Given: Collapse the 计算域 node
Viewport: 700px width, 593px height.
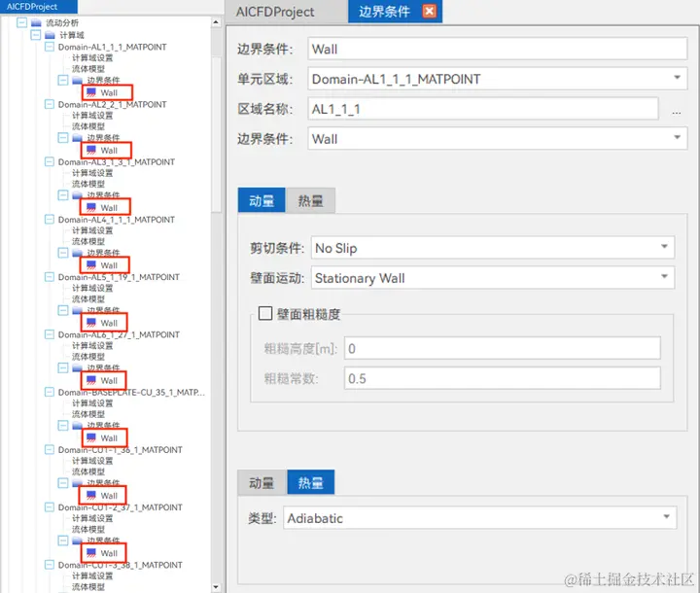Looking at the screenshot, I should coord(36,35).
